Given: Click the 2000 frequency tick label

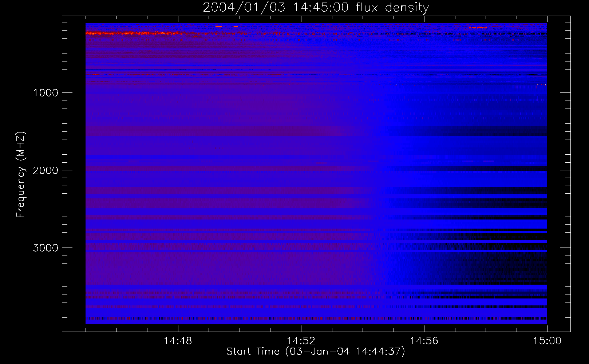Looking at the screenshot, I should pyautogui.click(x=46, y=170).
